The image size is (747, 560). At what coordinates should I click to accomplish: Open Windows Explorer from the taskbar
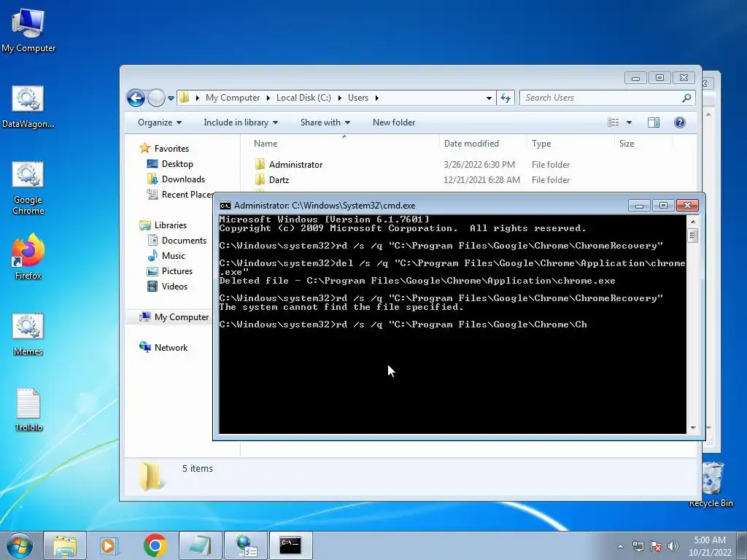[x=65, y=545]
